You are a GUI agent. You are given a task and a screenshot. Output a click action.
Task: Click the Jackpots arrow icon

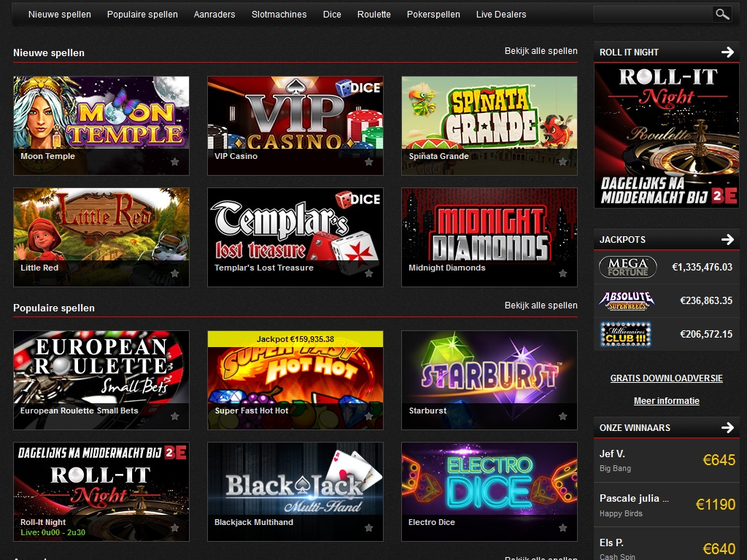[x=727, y=239]
